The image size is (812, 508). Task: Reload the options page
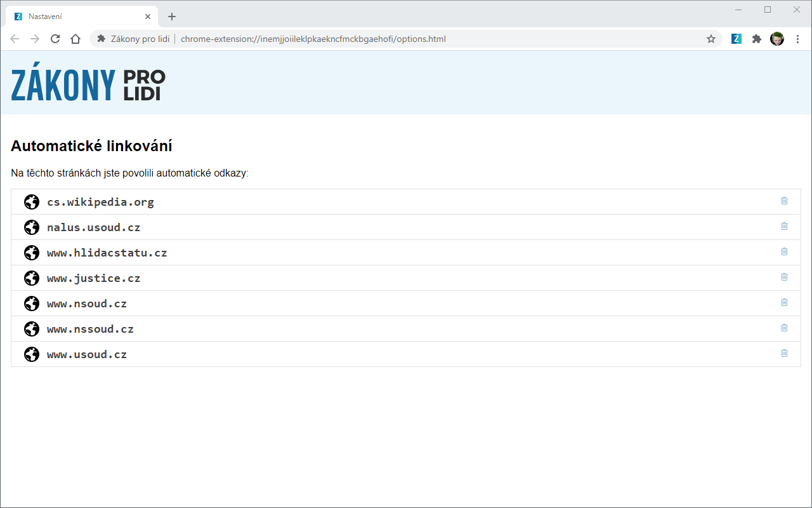(55, 39)
